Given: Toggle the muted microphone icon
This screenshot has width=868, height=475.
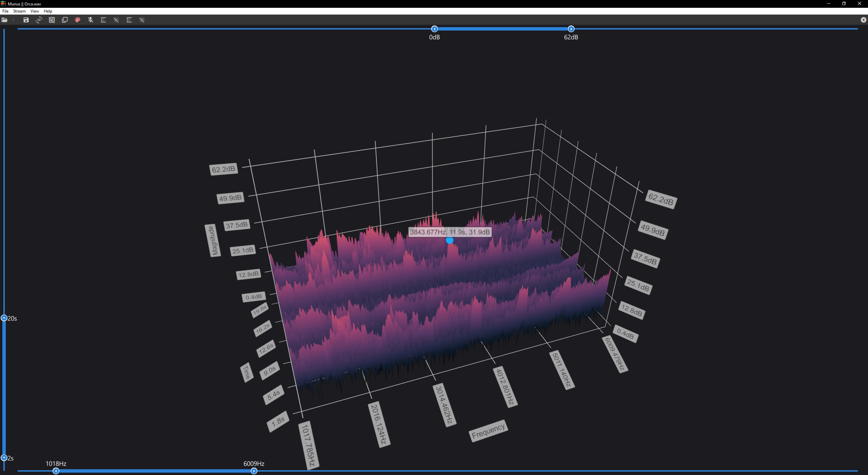Looking at the screenshot, I should (91, 20).
